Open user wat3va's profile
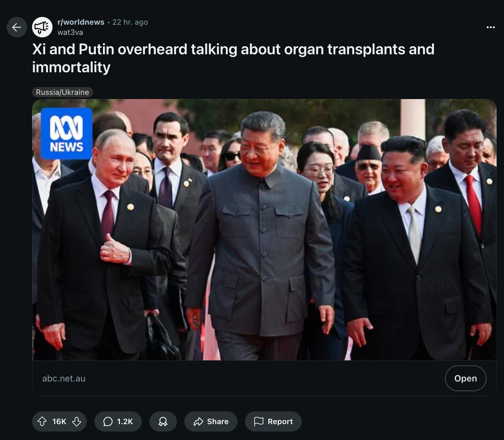The width and height of the screenshot is (504, 440). point(70,32)
